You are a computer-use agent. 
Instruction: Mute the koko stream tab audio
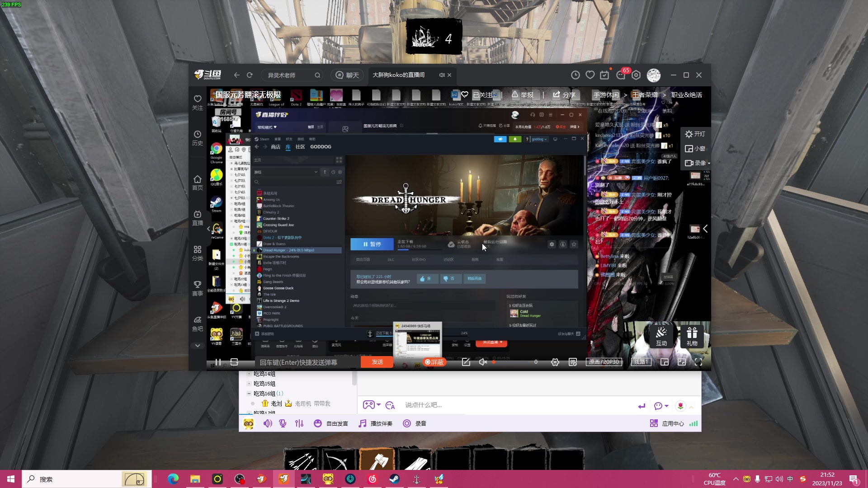pyautogui.click(x=442, y=75)
